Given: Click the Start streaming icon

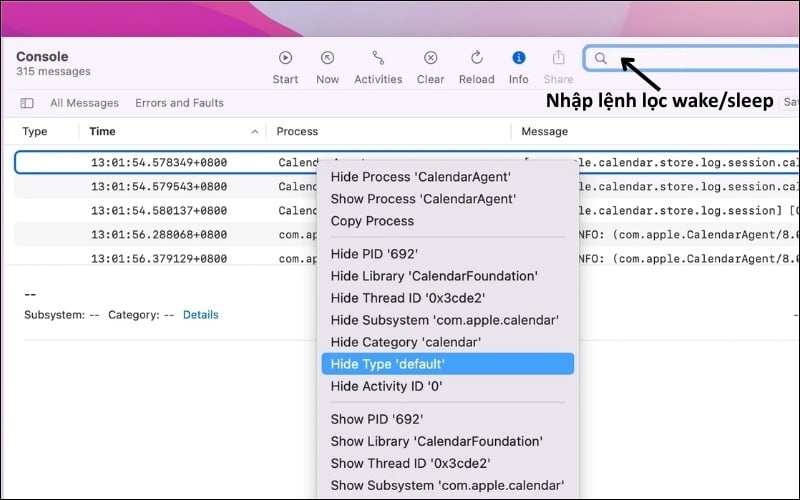Looking at the screenshot, I should [x=285, y=58].
